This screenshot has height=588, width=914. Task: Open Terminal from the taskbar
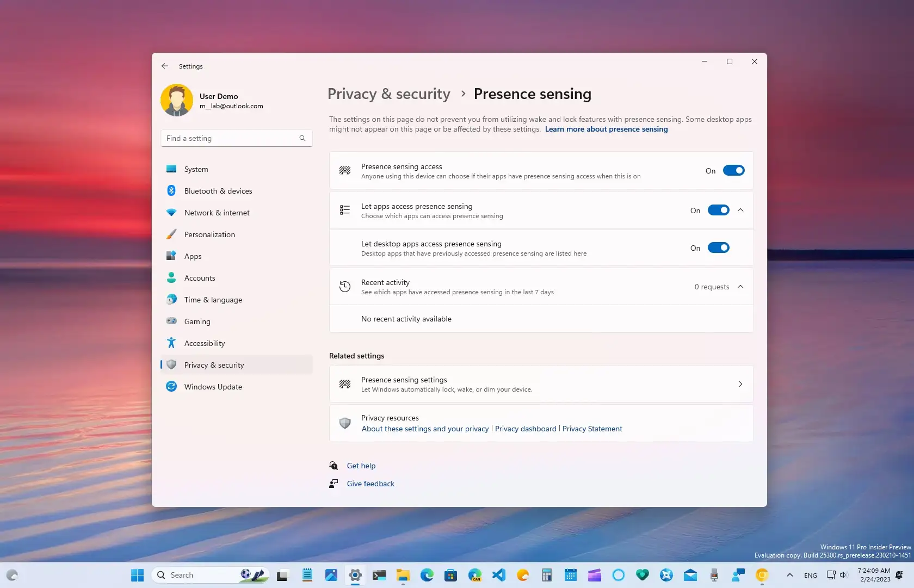coord(379,575)
